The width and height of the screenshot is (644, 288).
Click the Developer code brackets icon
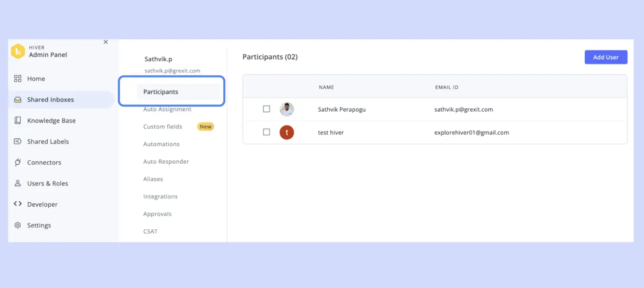point(18,204)
